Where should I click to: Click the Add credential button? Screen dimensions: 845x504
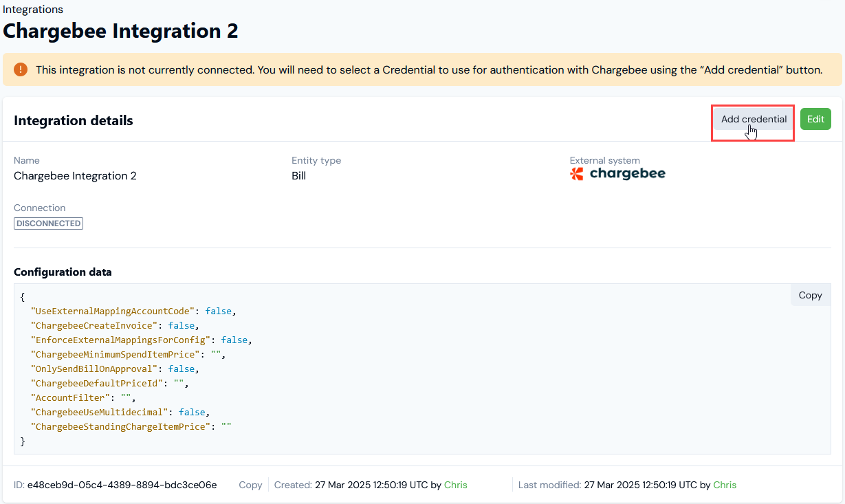[x=754, y=119]
